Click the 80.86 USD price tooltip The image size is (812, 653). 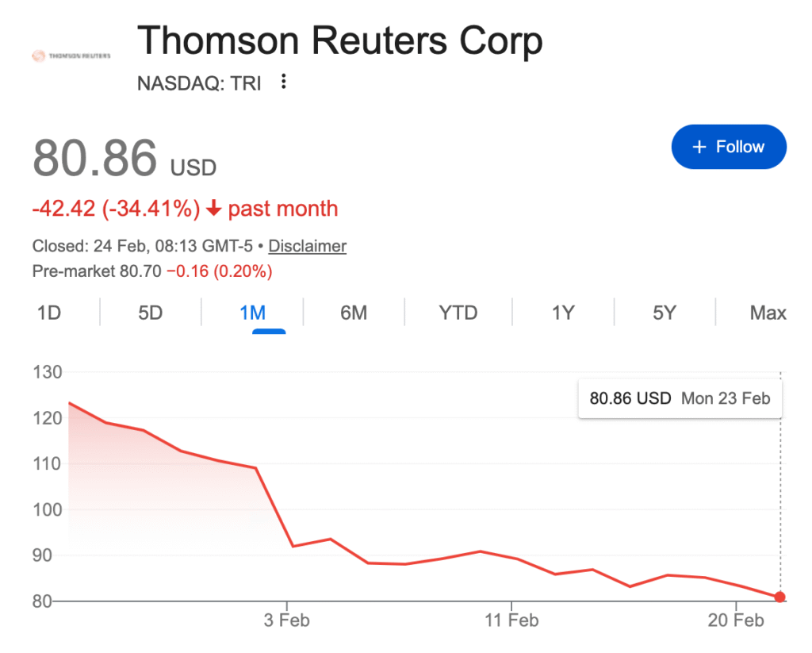[x=680, y=398]
